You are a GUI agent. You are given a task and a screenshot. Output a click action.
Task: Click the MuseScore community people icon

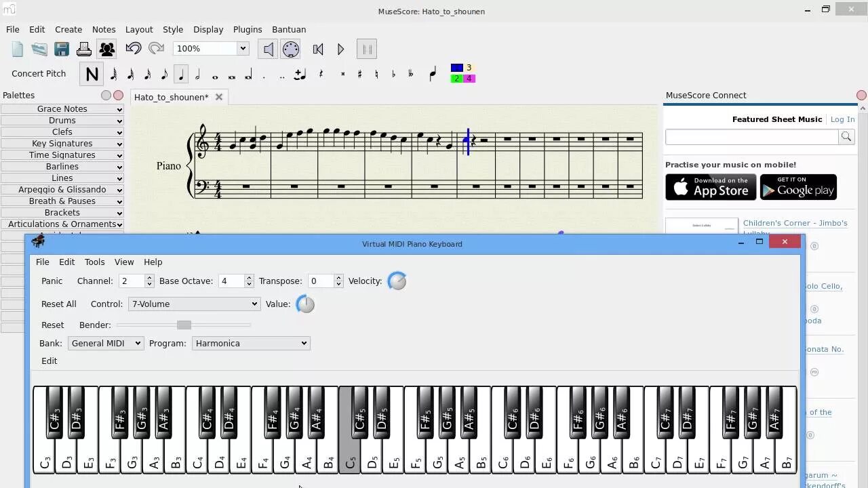[x=106, y=49]
